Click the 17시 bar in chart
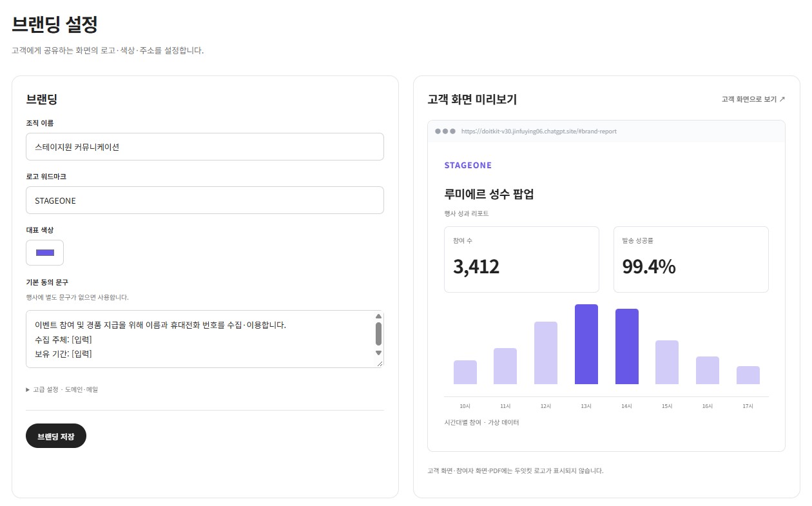The width and height of the screenshot is (812, 506). click(748, 375)
